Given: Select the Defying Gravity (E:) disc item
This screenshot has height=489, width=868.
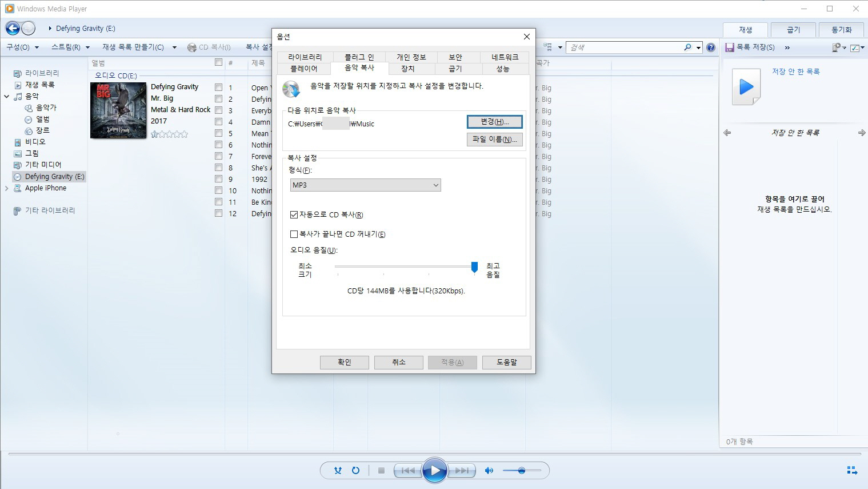Looking at the screenshot, I should (x=49, y=177).
